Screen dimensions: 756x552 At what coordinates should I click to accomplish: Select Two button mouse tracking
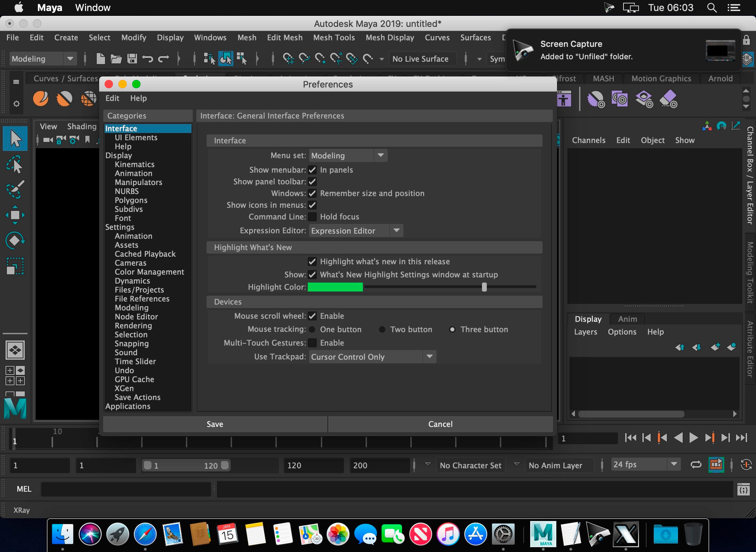(382, 329)
